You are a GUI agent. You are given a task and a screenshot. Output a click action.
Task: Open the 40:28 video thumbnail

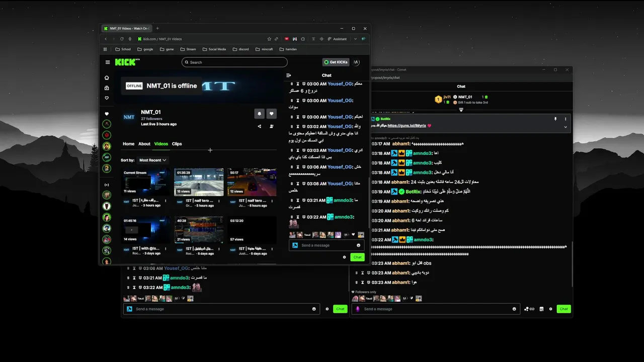tap(199, 230)
